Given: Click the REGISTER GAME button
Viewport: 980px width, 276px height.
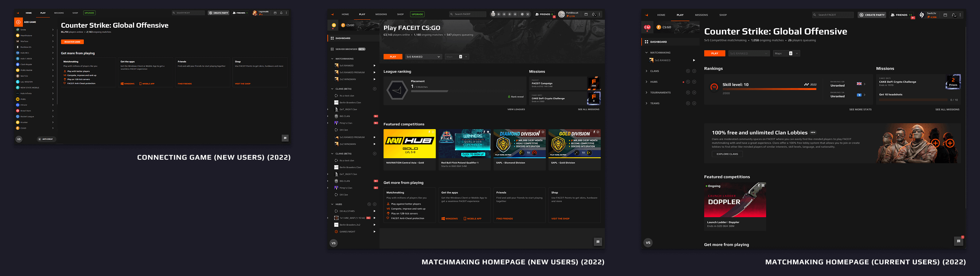Looking at the screenshot, I should [72, 42].
